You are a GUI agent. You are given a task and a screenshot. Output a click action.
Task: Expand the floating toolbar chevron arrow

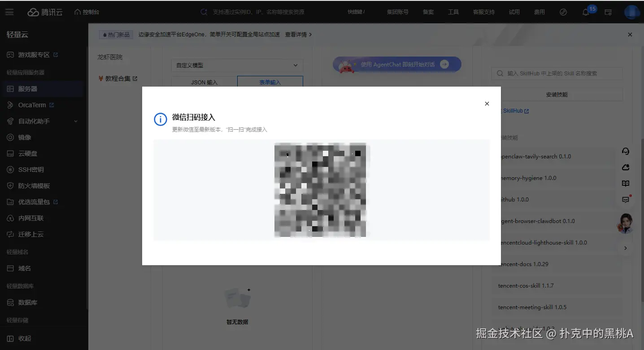click(626, 248)
